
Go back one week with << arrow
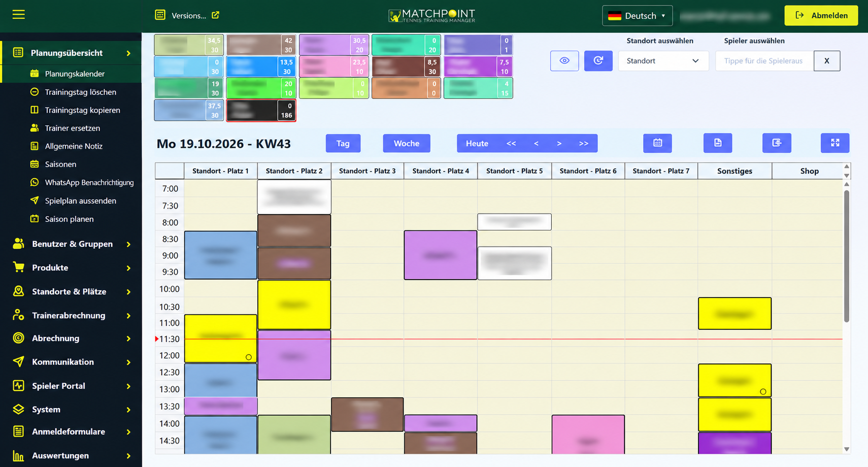coord(511,143)
